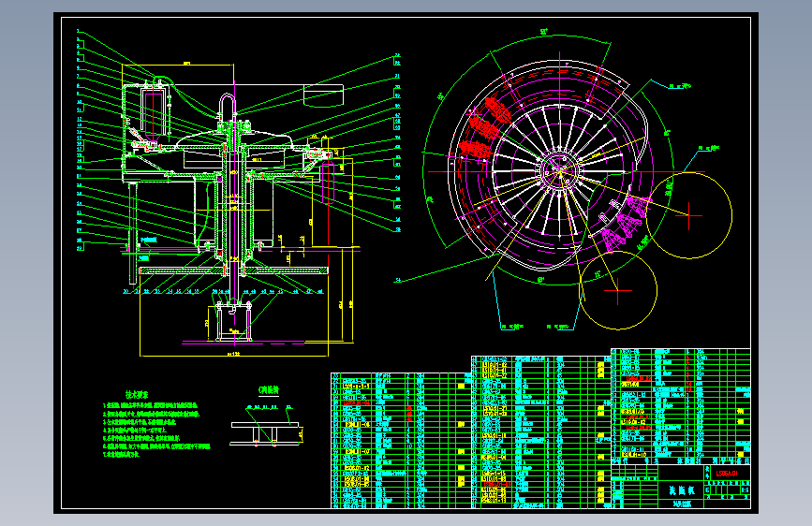Viewport: 812px width, 526px height.
Task: Click the red LS06A.01 drawing number
Action: pos(726,474)
